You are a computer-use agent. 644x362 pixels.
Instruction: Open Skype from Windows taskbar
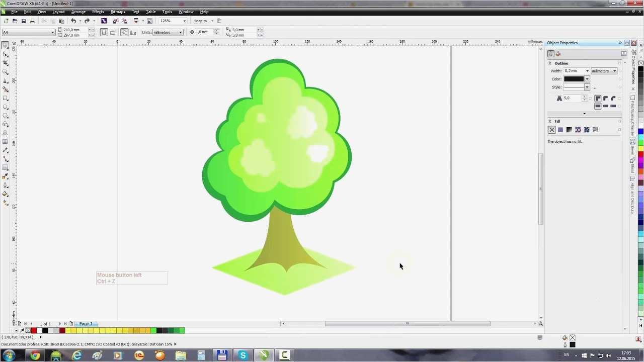pyautogui.click(x=243, y=355)
